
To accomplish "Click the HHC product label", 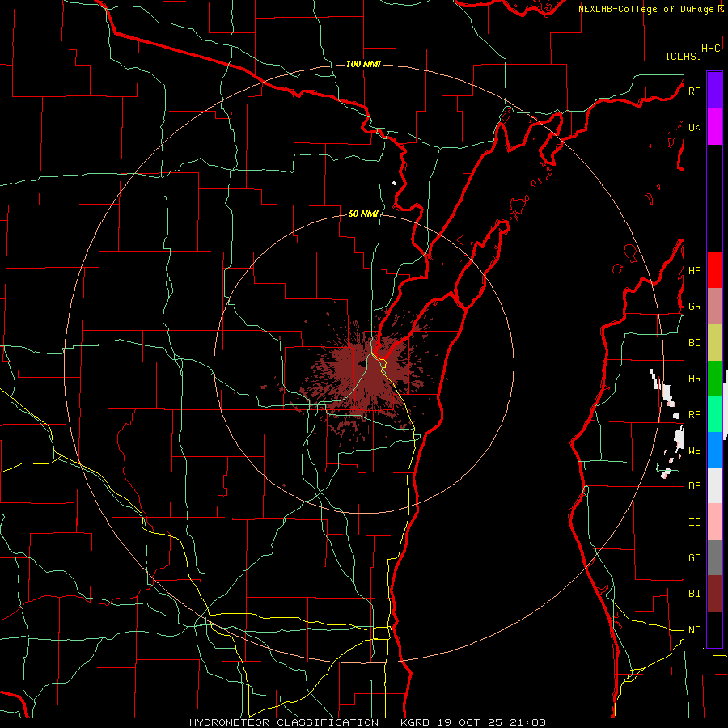I will pos(711,49).
